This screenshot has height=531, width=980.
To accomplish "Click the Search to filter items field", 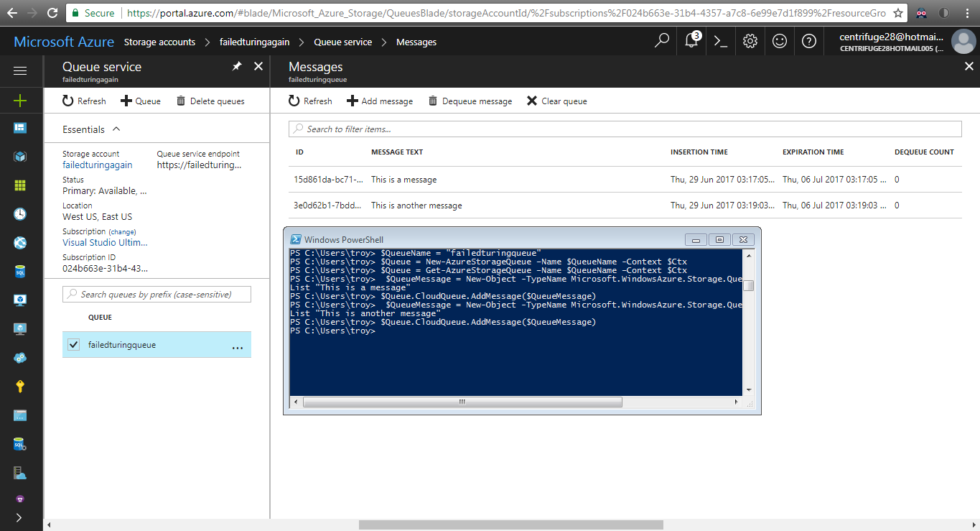I will tap(625, 129).
